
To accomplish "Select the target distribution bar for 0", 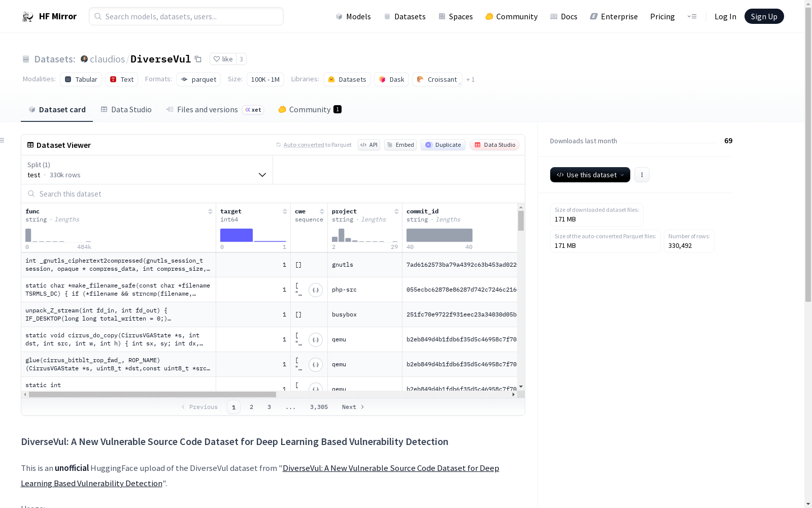I will click(236, 235).
